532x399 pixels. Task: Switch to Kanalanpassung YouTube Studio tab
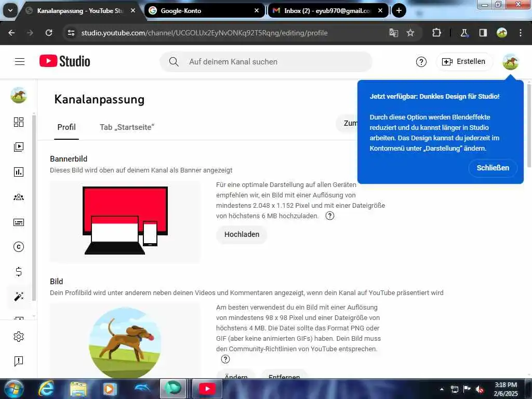click(x=80, y=10)
